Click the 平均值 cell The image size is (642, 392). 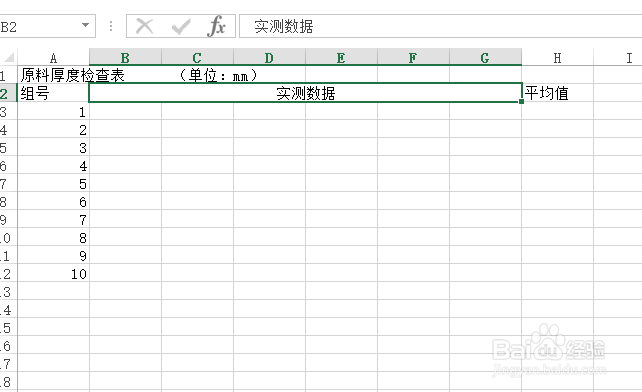tap(558, 93)
